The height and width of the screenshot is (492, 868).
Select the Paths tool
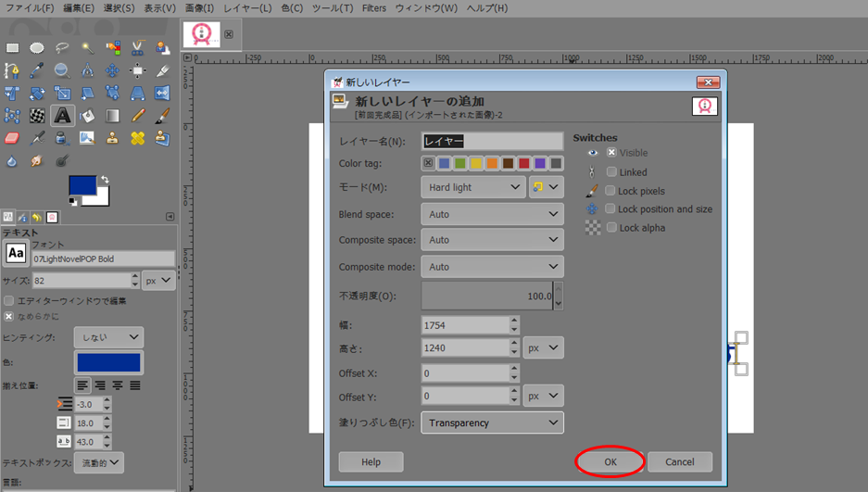pos(12,70)
